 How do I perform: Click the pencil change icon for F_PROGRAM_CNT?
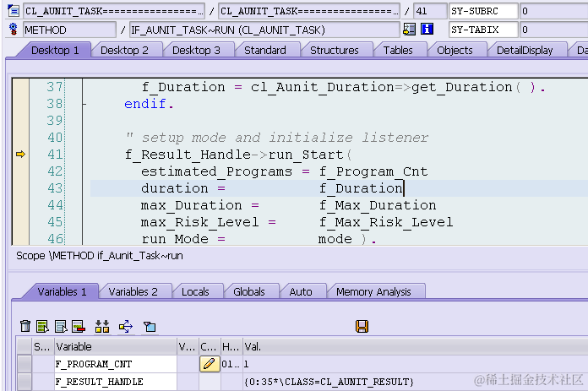pyautogui.click(x=210, y=364)
